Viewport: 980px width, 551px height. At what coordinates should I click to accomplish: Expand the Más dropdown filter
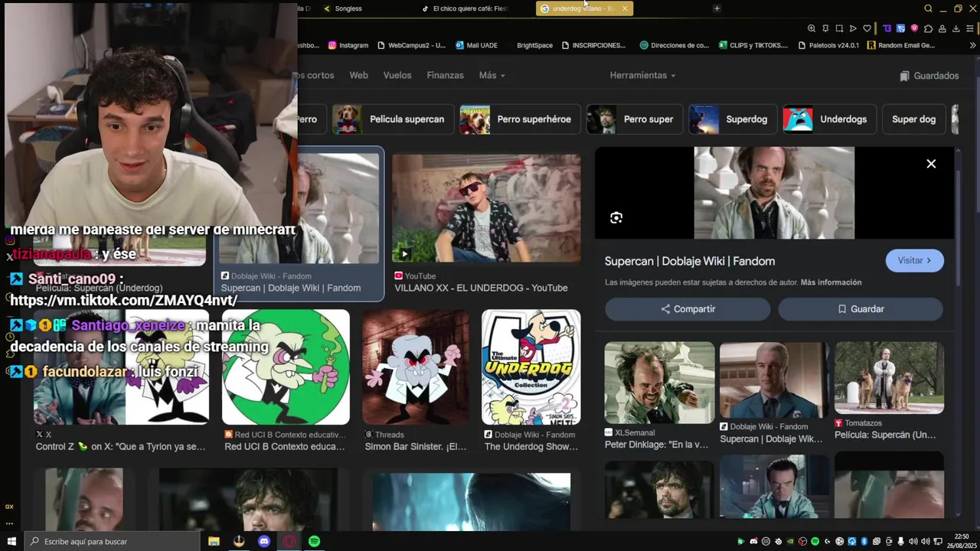pos(492,75)
